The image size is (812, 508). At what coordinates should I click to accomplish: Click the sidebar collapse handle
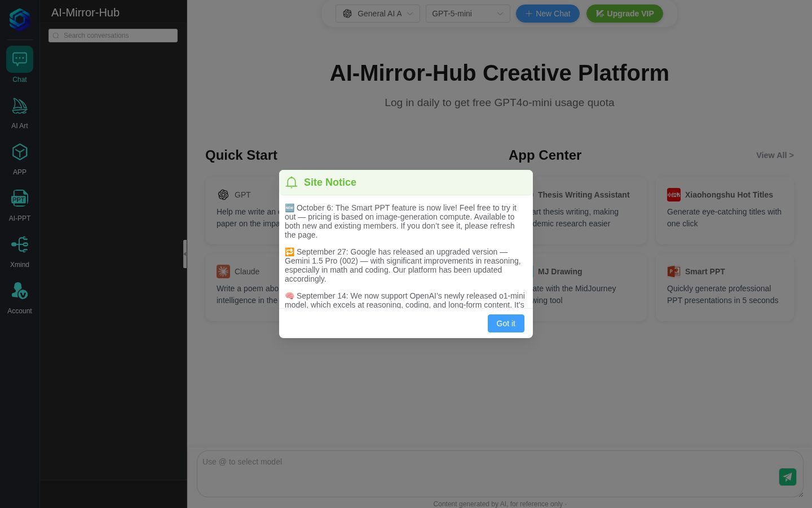click(185, 254)
